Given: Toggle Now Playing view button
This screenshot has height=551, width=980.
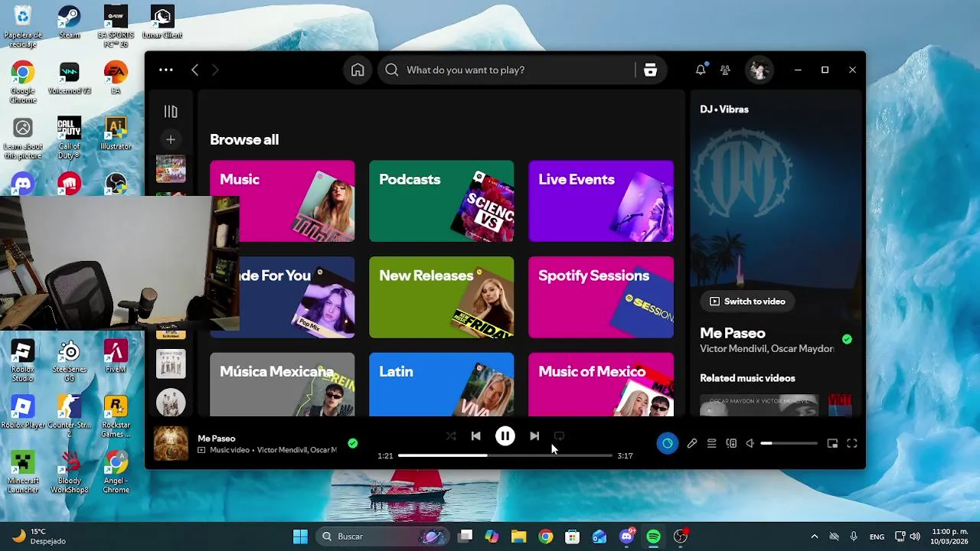Looking at the screenshot, I should coord(668,443).
